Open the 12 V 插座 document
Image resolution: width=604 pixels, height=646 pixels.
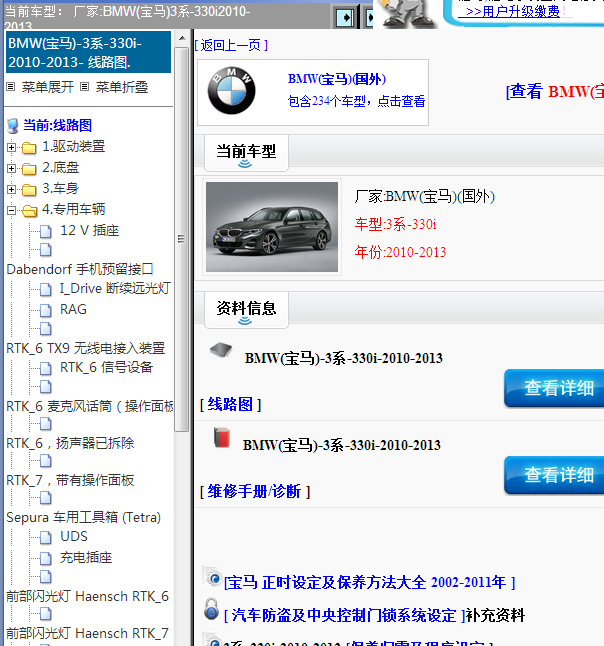(89, 230)
